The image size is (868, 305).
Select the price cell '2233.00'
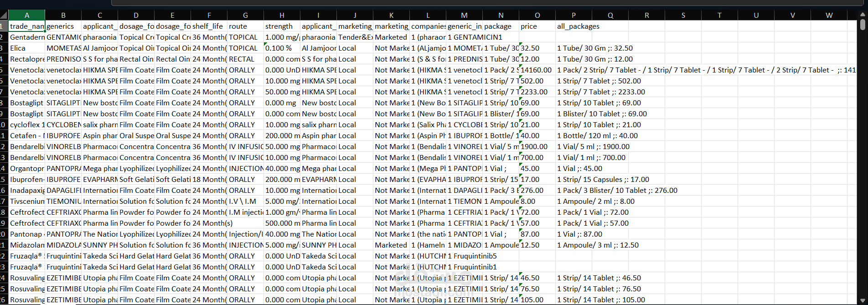coord(537,92)
